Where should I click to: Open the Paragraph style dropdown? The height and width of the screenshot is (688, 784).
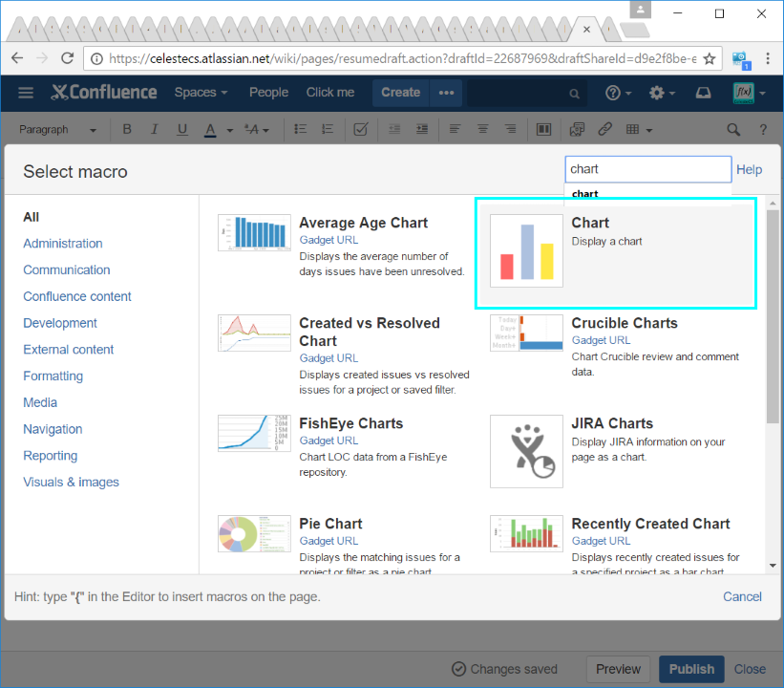57,130
